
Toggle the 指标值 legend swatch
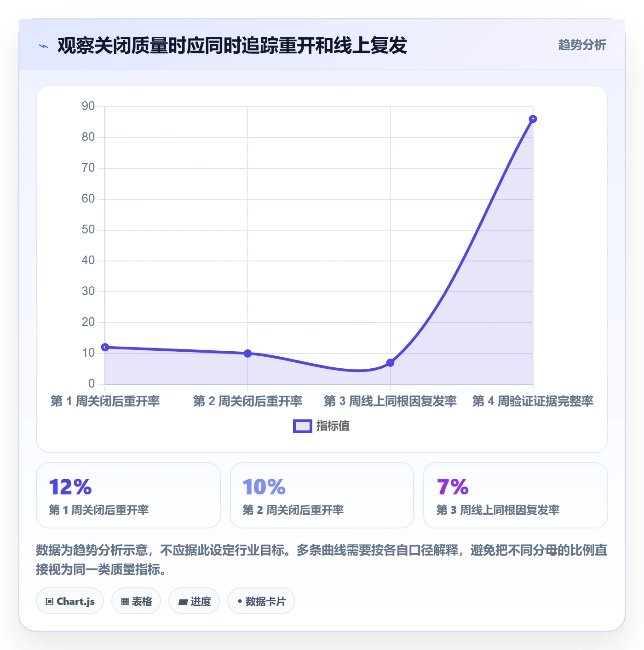pos(303,426)
